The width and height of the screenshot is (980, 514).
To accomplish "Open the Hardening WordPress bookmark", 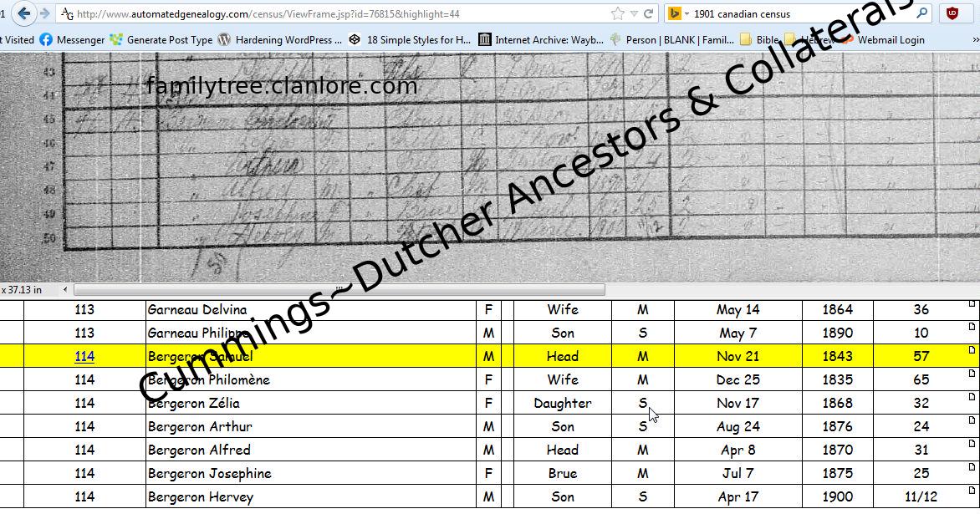I will pyautogui.click(x=280, y=39).
